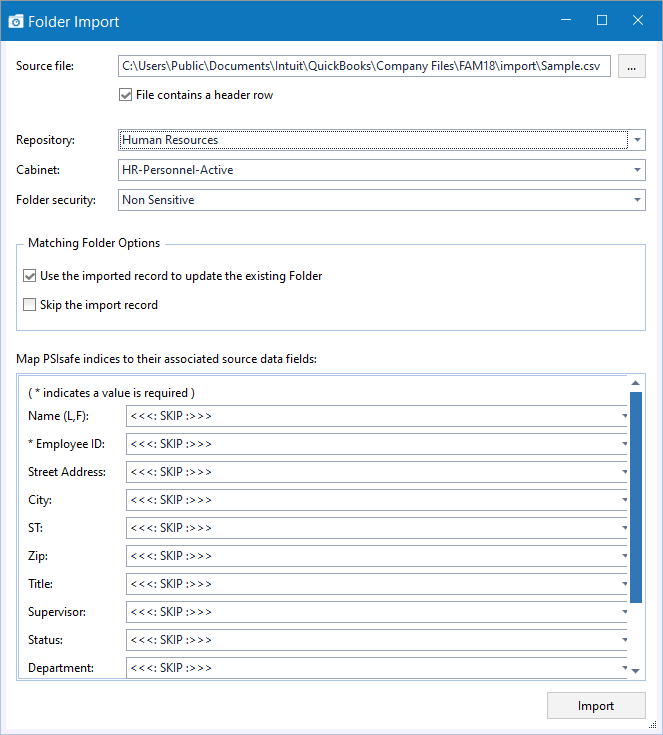The width and height of the screenshot is (663, 735).
Task: Click the Matching Folder Options group label
Action: (94, 243)
